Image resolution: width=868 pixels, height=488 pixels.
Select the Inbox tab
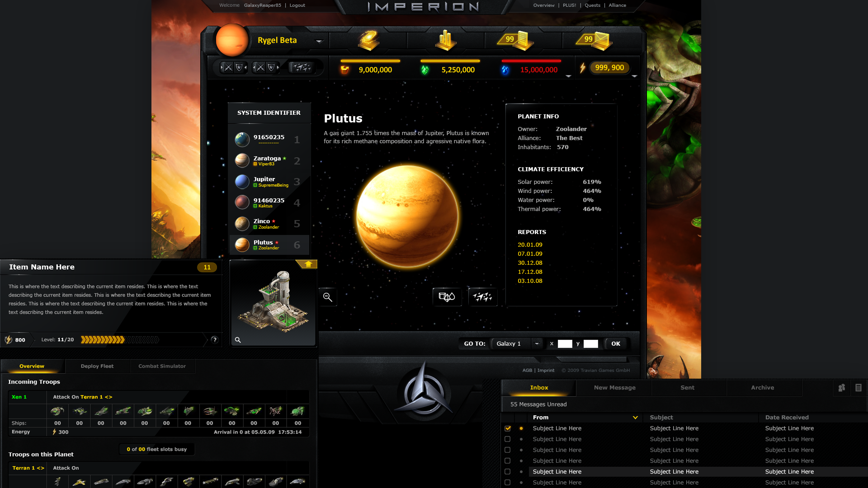click(539, 388)
